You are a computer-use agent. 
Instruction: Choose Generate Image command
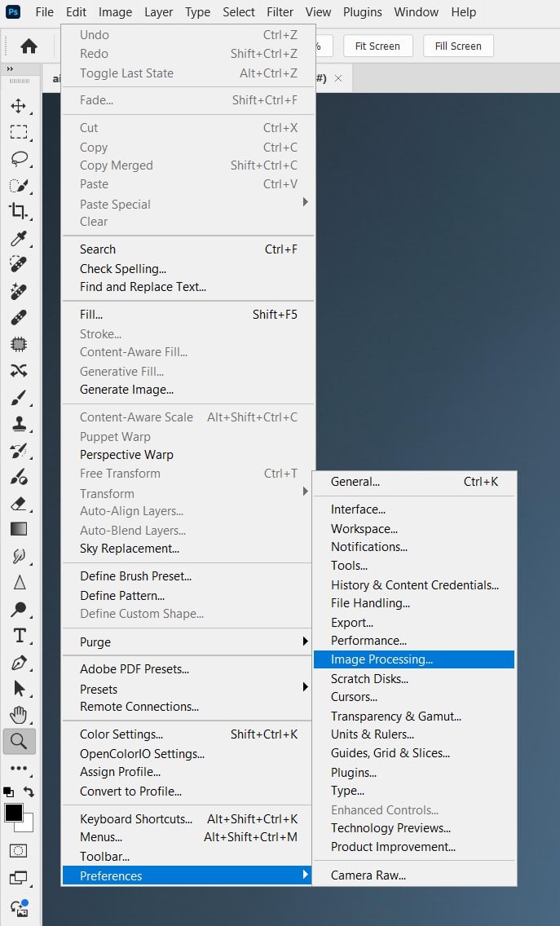pos(187,389)
